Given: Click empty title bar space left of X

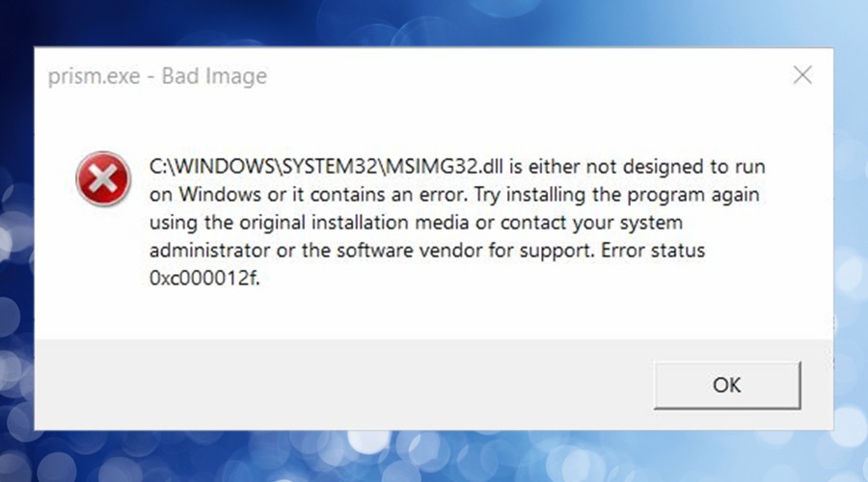Looking at the screenshot, I should tap(526, 76).
